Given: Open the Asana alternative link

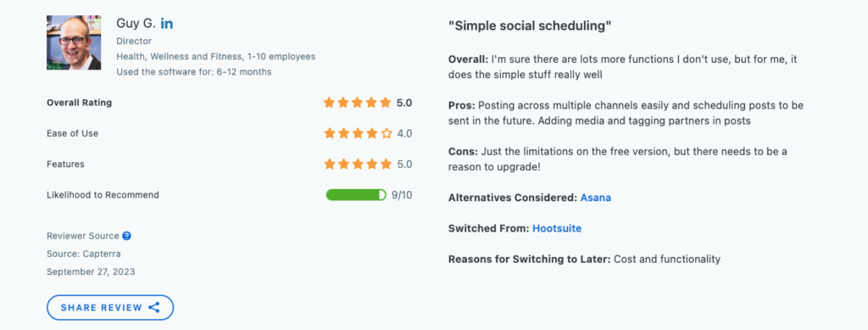Looking at the screenshot, I should pyautogui.click(x=596, y=198).
